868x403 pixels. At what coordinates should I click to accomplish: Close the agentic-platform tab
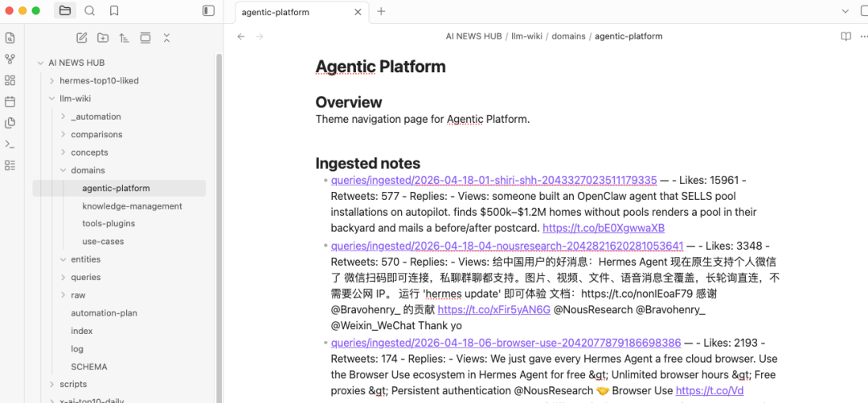tap(358, 12)
